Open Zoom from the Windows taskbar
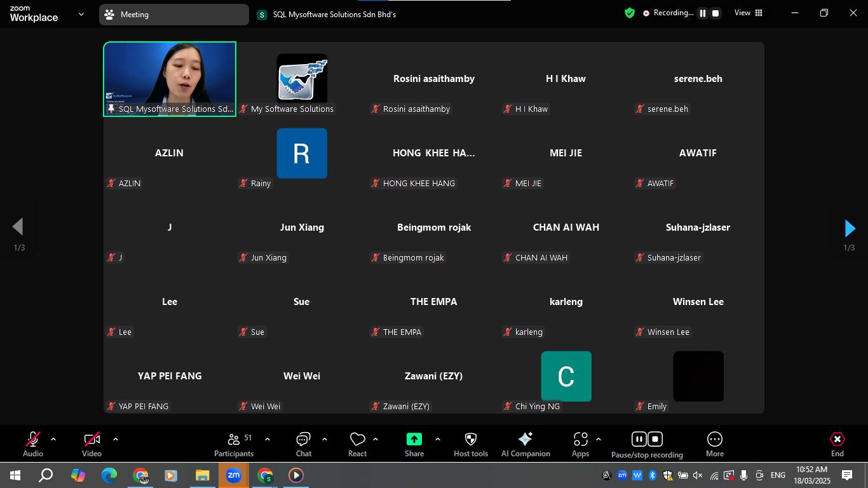The image size is (868, 488). tap(233, 475)
